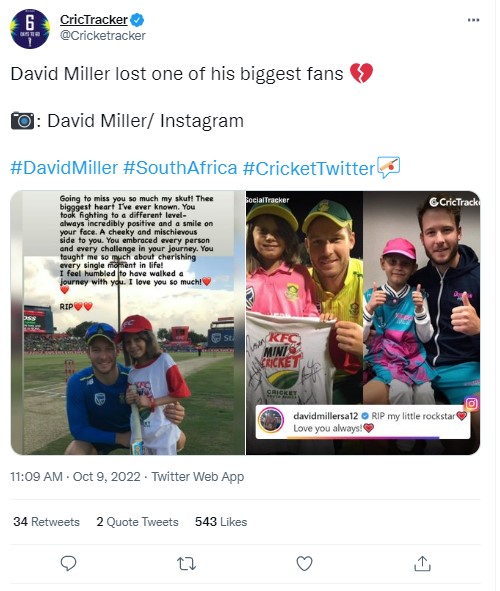Screen dimensions: 500x591
Task: Like the tweet with the heart icon
Action: click(304, 563)
